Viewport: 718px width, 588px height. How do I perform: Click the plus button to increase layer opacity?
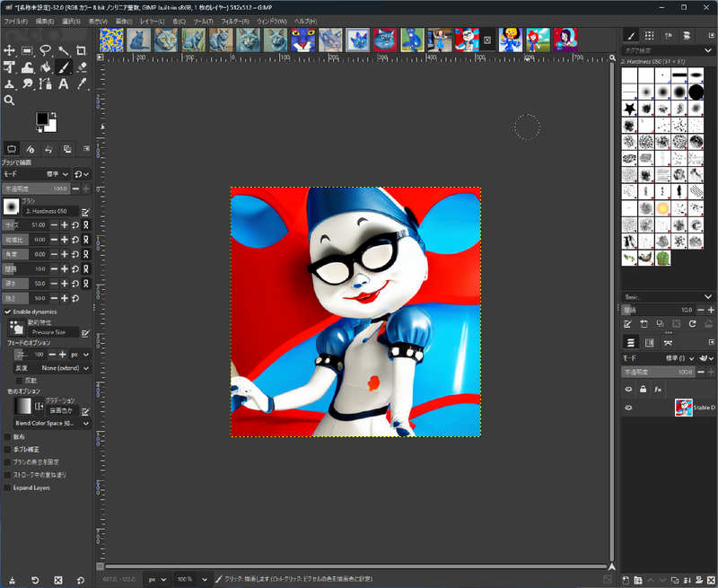point(711,372)
